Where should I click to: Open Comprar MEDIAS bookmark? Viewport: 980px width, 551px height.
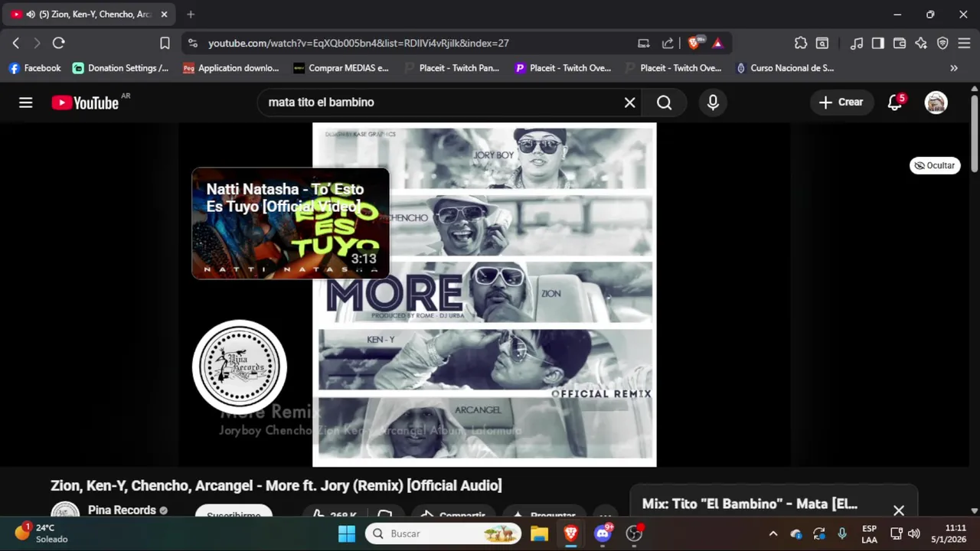tap(341, 68)
